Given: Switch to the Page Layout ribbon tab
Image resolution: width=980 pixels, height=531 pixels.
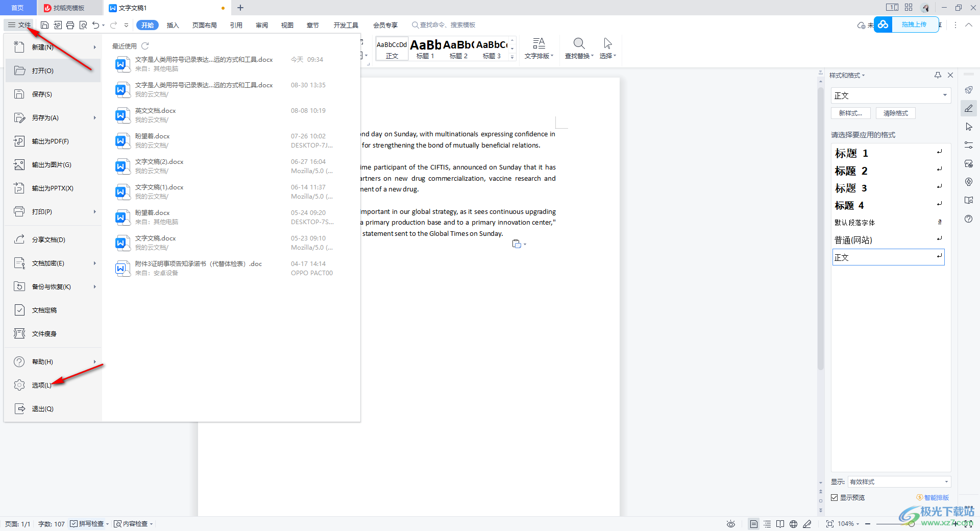Looking at the screenshot, I should tap(204, 25).
